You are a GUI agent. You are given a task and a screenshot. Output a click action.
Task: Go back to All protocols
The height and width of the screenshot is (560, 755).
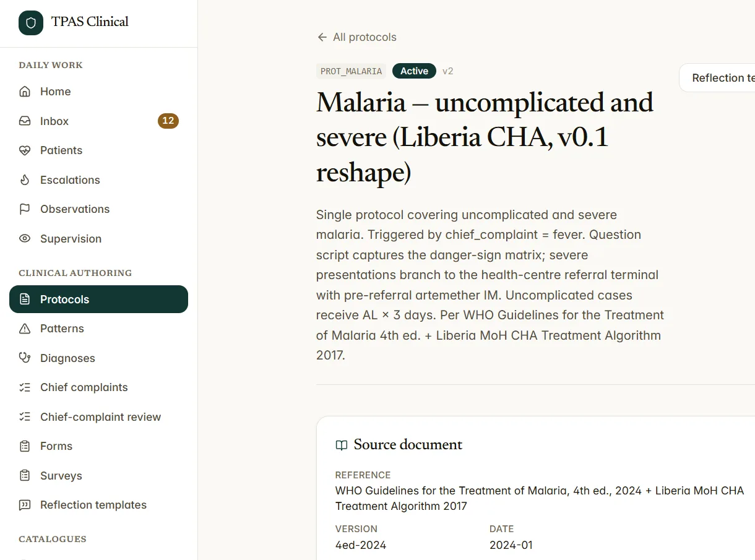coord(356,37)
